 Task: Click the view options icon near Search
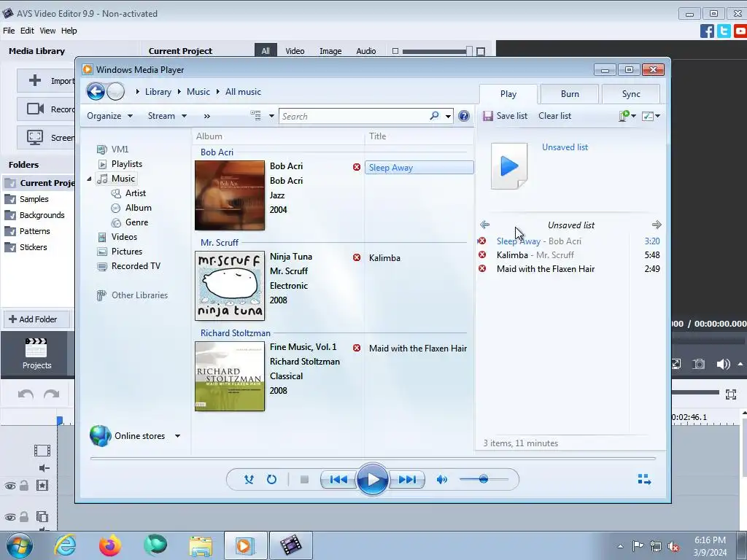click(x=256, y=116)
